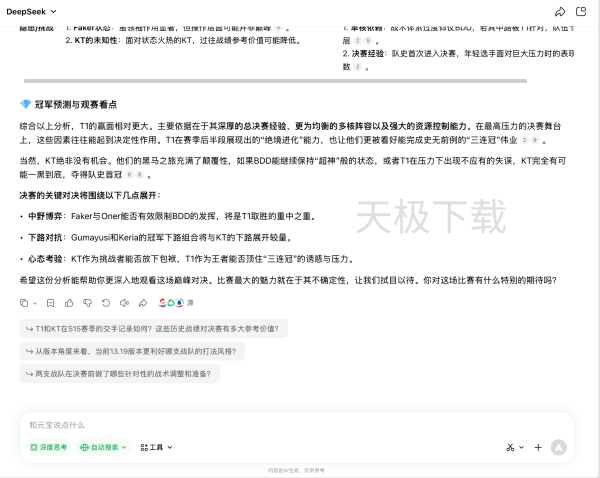Open the new window icon at top right

pyautogui.click(x=582, y=11)
